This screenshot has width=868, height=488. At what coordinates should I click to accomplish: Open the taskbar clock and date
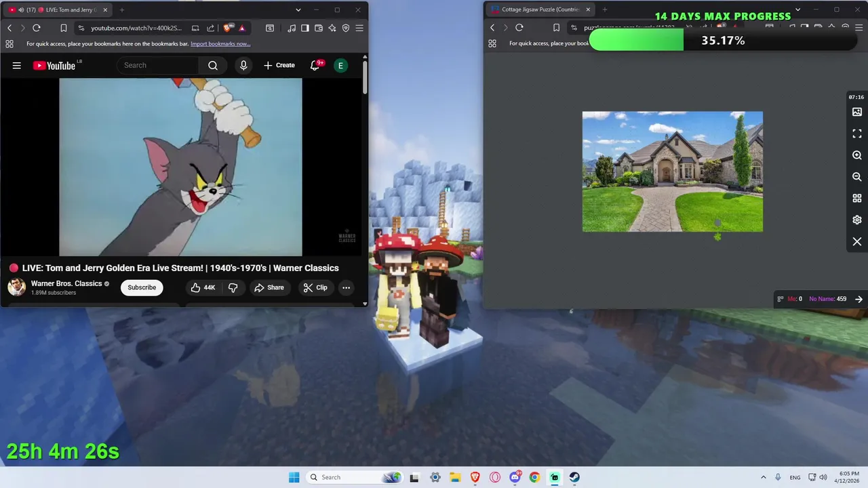pyautogui.click(x=848, y=477)
